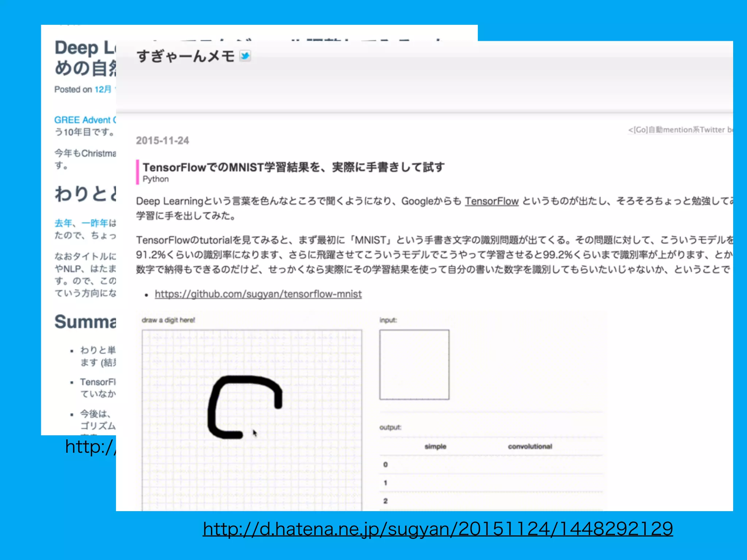Select output row labeled 0
This screenshot has width=747, height=560.
click(x=491, y=465)
